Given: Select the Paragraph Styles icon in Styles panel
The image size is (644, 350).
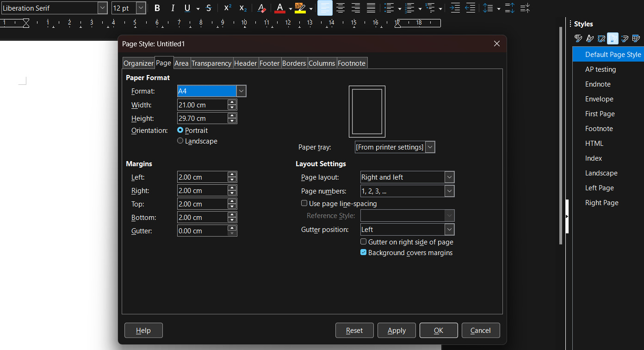Looking at the screenshot, I should point(578,38).
